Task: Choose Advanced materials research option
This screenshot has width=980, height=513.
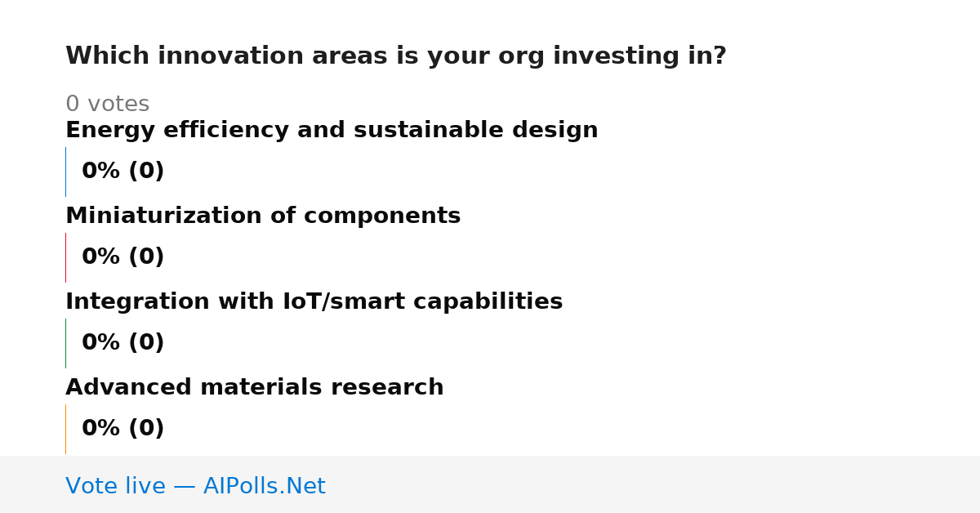Action: point(255,388)
